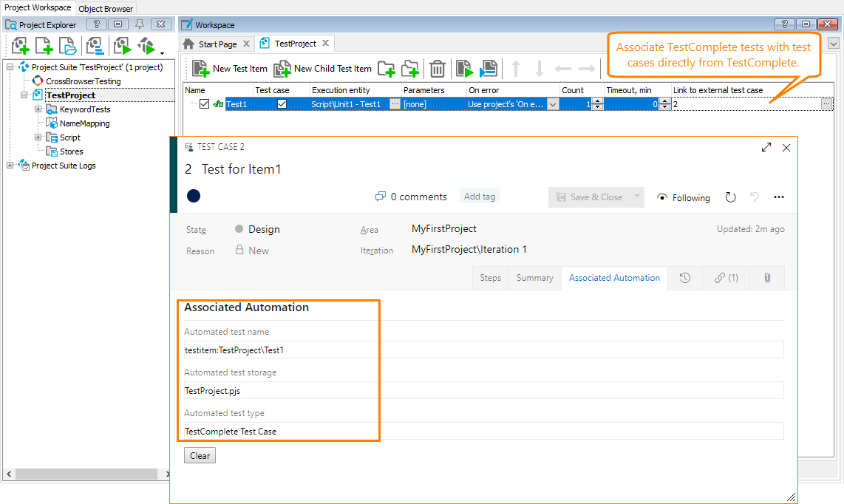This screenshot has height=504, width=844.
Task: Open the Summary tab of Test Case 2
Action: [534, 277]
